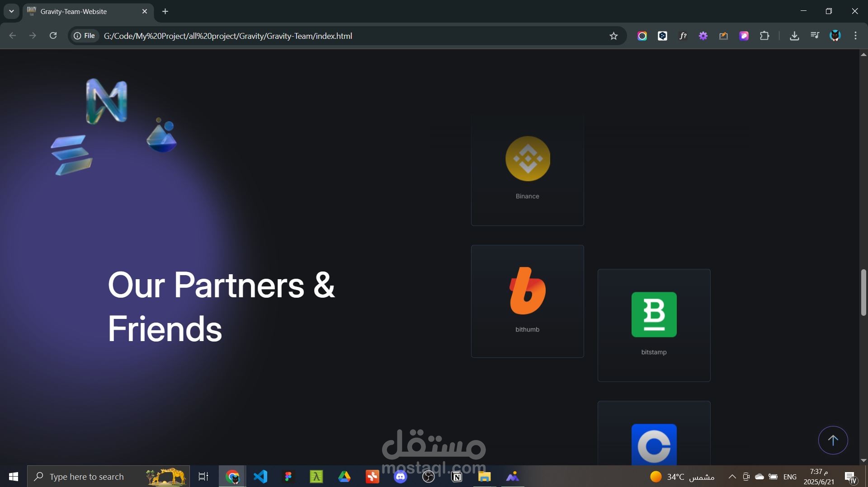868x487 pixels.
Task: Open the Extensions puzzle menu
Action: 764,36
